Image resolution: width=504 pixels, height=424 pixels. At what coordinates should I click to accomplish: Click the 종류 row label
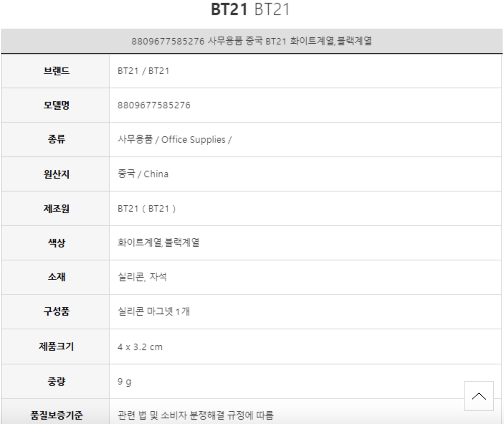coord(56,139)
